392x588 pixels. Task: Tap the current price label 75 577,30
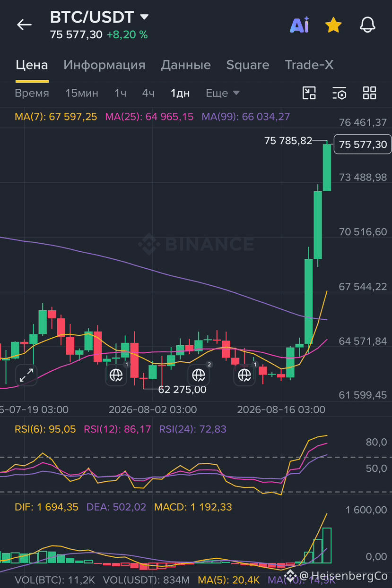[x=363, y=144]
